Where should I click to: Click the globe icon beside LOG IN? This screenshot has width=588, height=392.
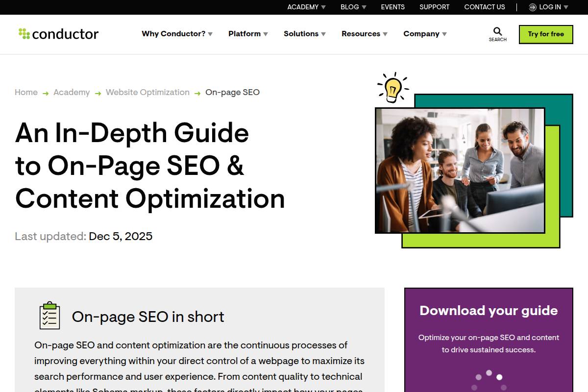click(532, 7)
